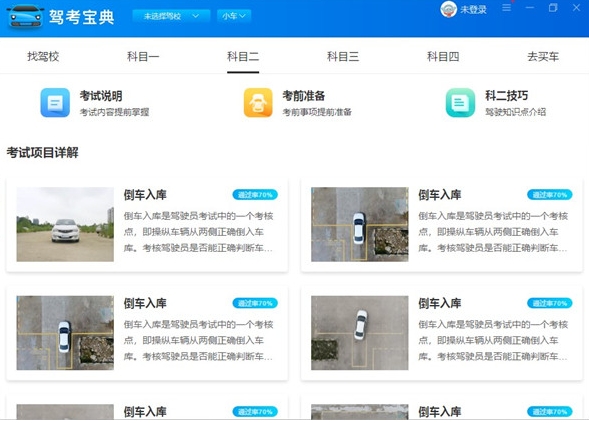The height and width of the screenshot is (423, 589).
Task: Open the 科二技巧 title link
Action: [506, 96]
